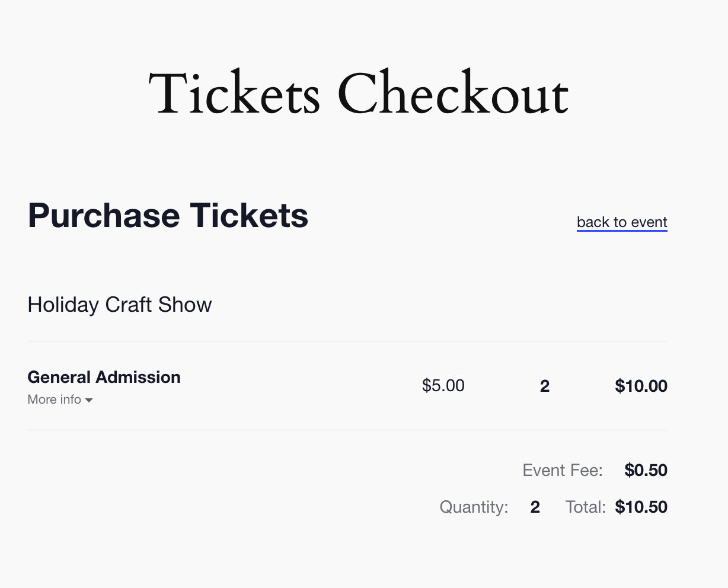The width and height of the screenshot is (728, 588).
Task: Click the General Admission ticket name
Action: tap(104, 377)
